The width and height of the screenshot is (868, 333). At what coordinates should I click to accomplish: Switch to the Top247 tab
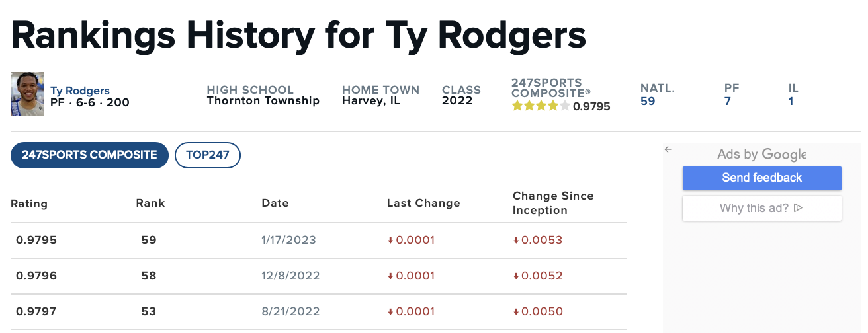pos(207,155)
